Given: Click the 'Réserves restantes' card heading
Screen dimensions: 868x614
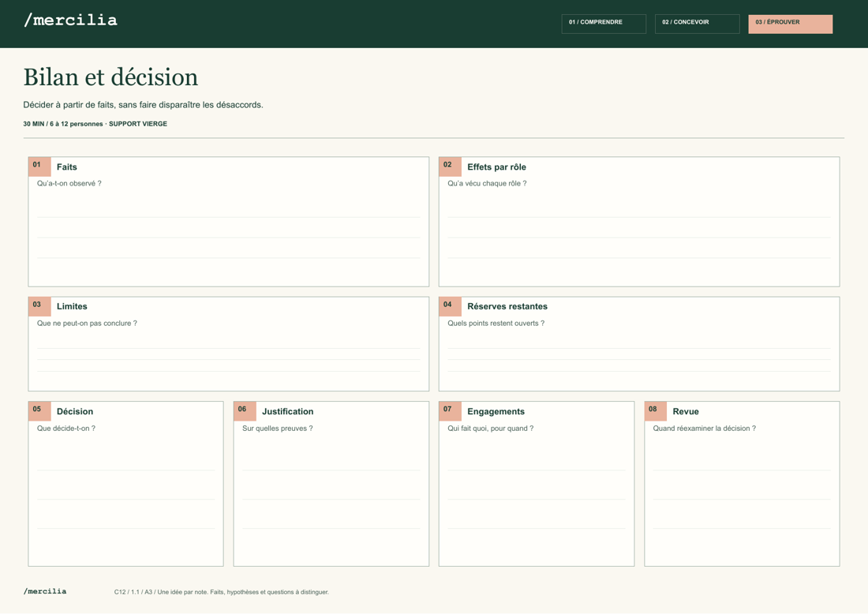Looking at the screenshot, I should [507, 307].
